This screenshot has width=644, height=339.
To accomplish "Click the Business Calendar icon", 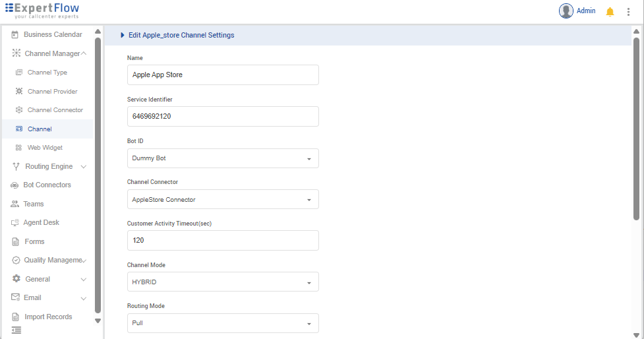I will 15,35.
